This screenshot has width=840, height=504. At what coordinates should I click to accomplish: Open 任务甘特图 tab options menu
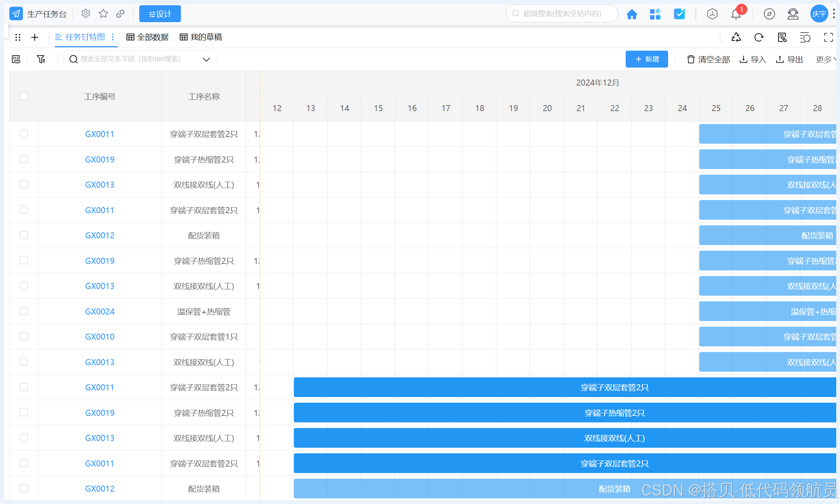(x=113, y=37)
